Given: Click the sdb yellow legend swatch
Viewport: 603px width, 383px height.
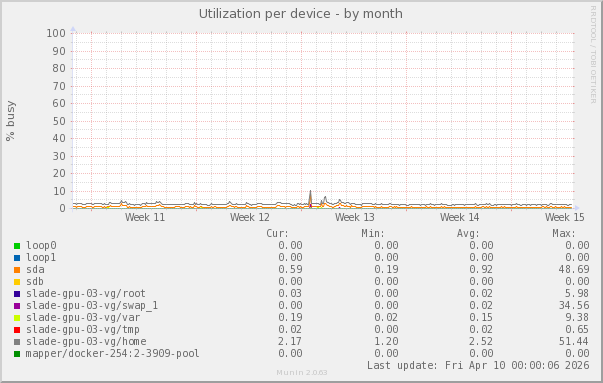Looking at the screenshot, I should [17, 282].
